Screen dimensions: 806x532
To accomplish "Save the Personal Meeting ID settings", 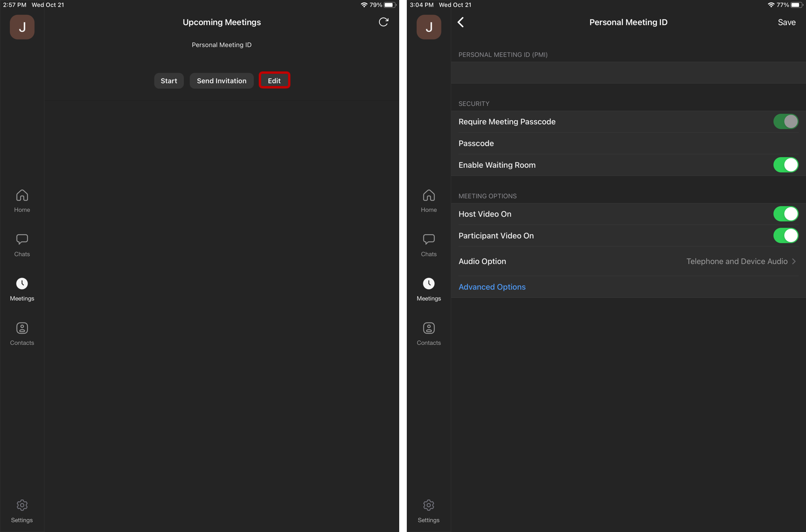I will pos(787,22).
